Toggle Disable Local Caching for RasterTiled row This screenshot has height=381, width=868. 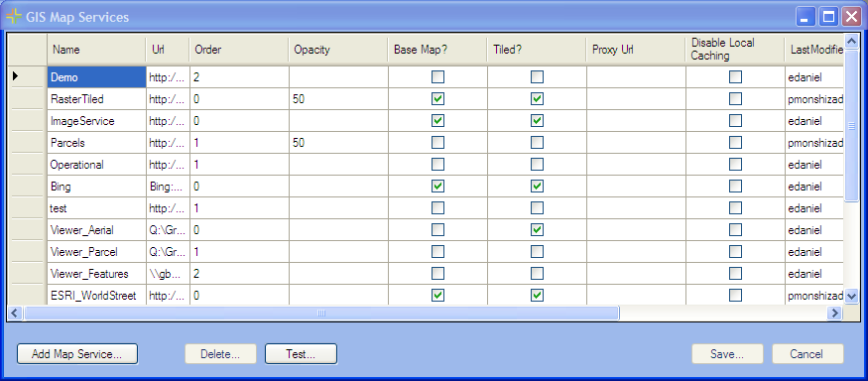point(735,99)
